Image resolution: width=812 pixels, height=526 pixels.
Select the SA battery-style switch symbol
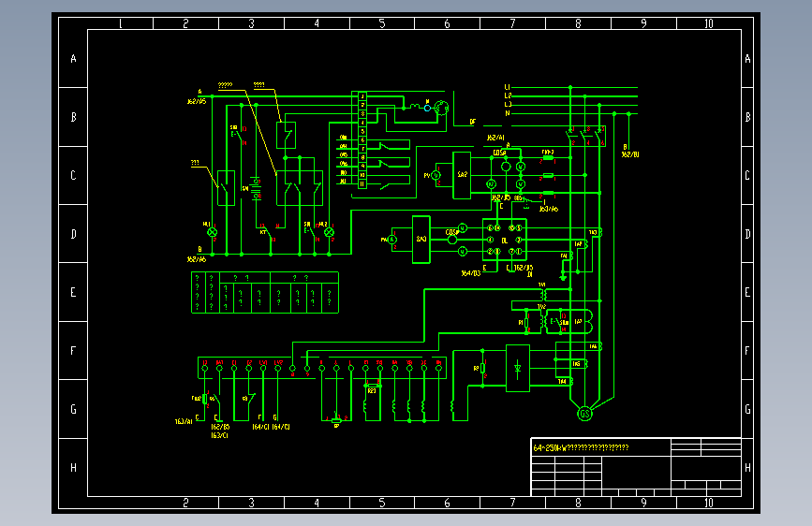pos(256,188)
